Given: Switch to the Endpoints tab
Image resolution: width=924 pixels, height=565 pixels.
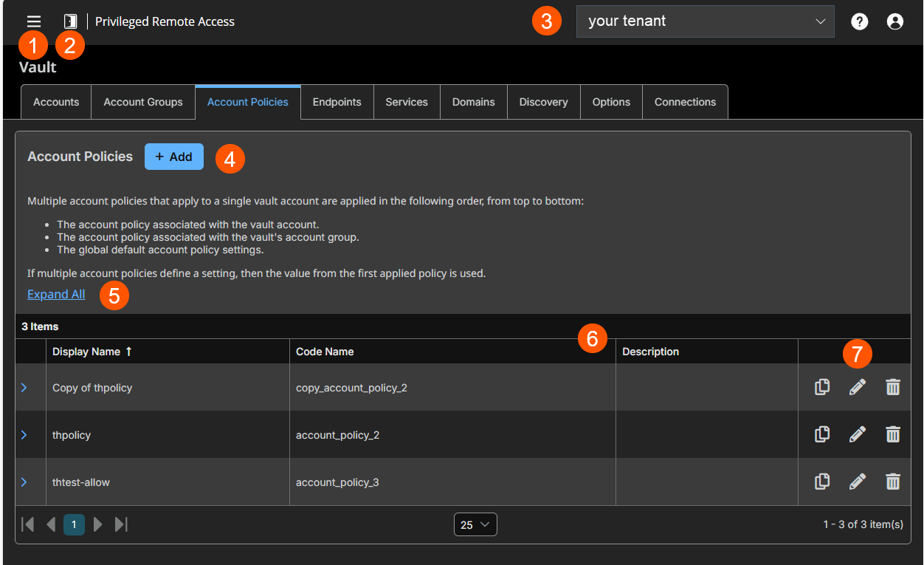Looking at the screenshot, I should coord(337,101).
